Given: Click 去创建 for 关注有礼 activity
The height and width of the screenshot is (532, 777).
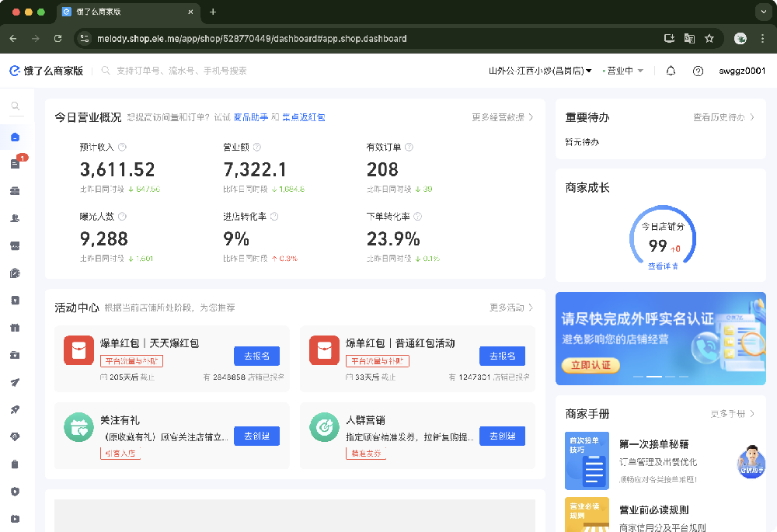Looking at the screenshot, I should click(x=256, y=436).
